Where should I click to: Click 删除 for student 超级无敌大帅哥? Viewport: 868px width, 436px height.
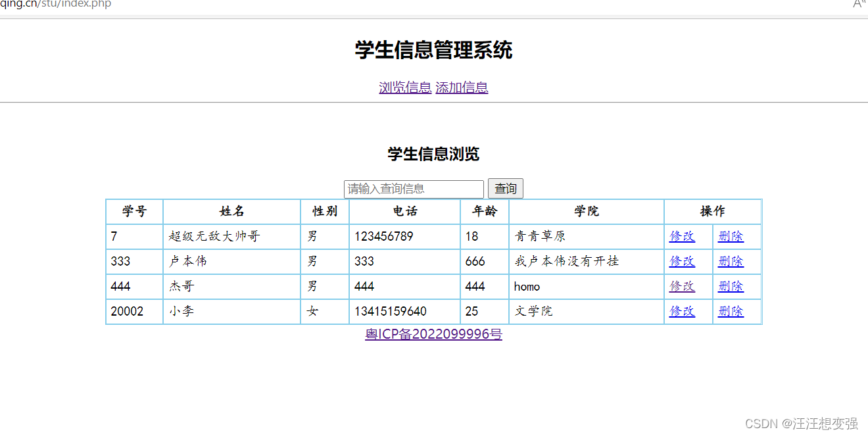[x=731, y=237]
